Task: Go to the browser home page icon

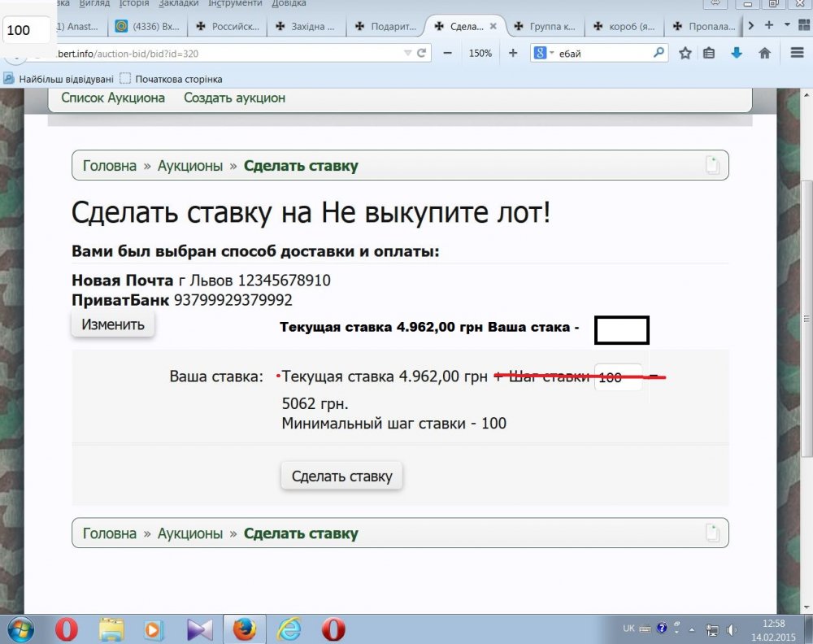Action: click(x=764, y=53)
